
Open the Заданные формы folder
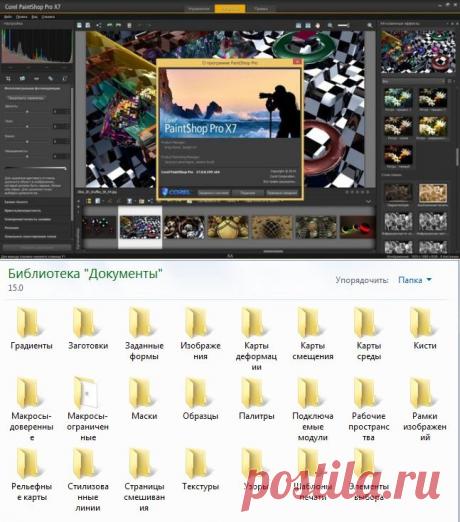click(144, 334)
